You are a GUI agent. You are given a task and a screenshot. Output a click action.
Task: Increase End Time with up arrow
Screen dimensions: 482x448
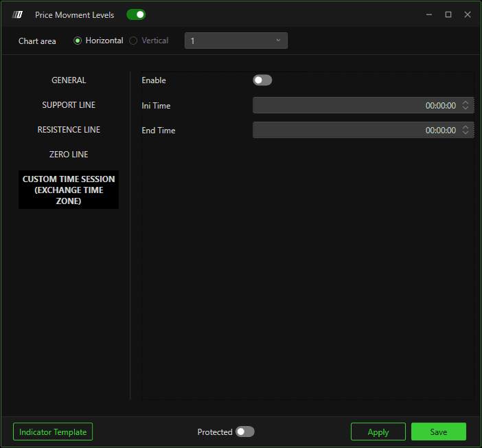[466, 127]
